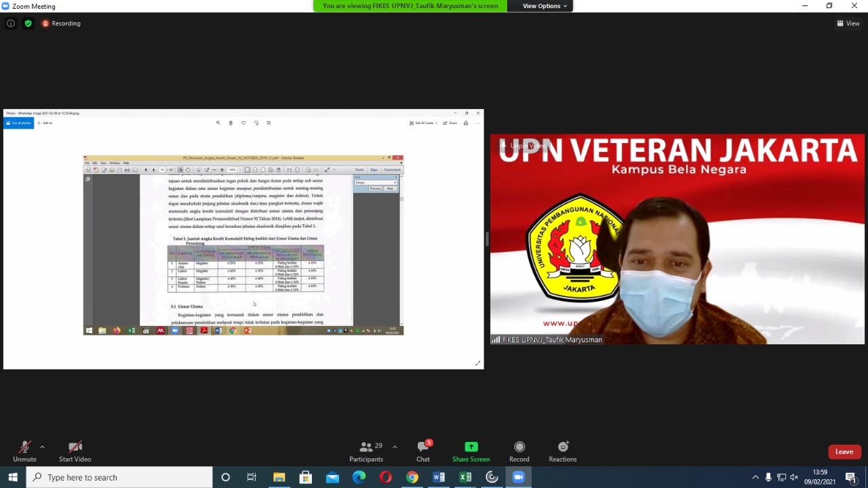
Task: Expand the View Options dropdown
Action: pyautogui.click(x=545, y=6)
